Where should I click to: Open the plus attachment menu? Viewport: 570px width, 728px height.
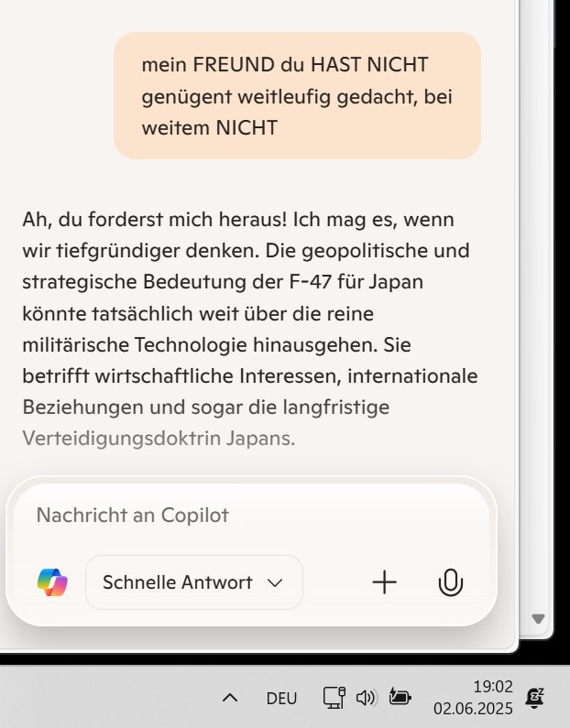pyautogui.click(x=385, y=582)
